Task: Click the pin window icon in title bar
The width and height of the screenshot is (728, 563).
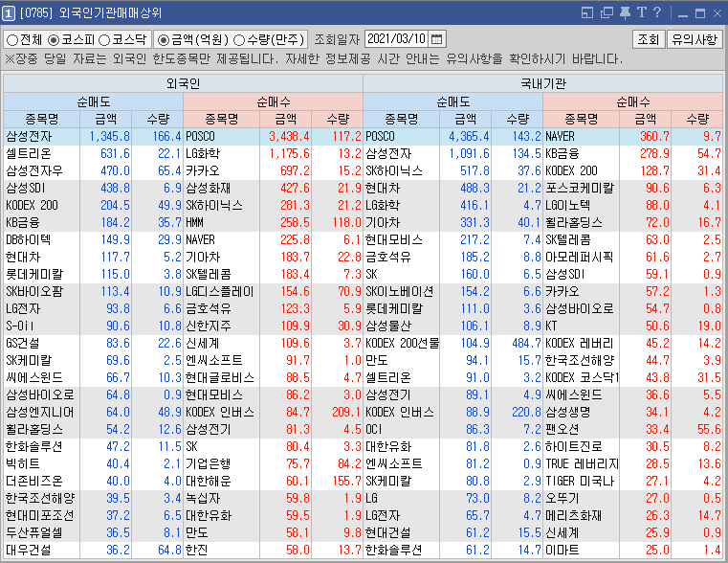Action: coord(625,12)
